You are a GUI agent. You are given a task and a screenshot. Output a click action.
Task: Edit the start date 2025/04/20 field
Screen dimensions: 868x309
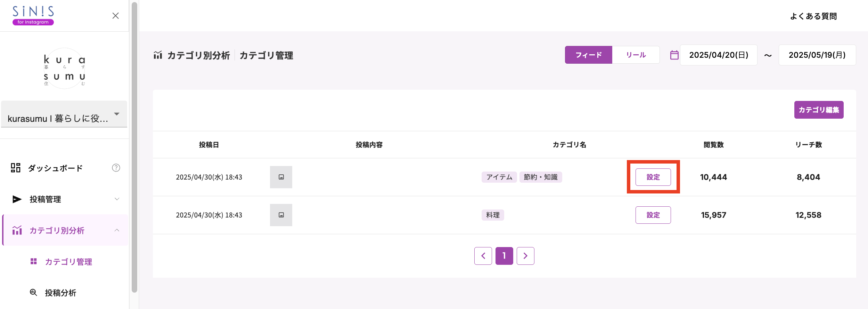click(718, 55)
